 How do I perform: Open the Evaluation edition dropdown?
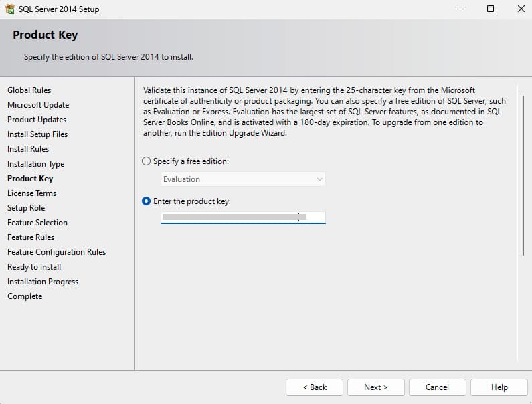[x=243, y=179]
